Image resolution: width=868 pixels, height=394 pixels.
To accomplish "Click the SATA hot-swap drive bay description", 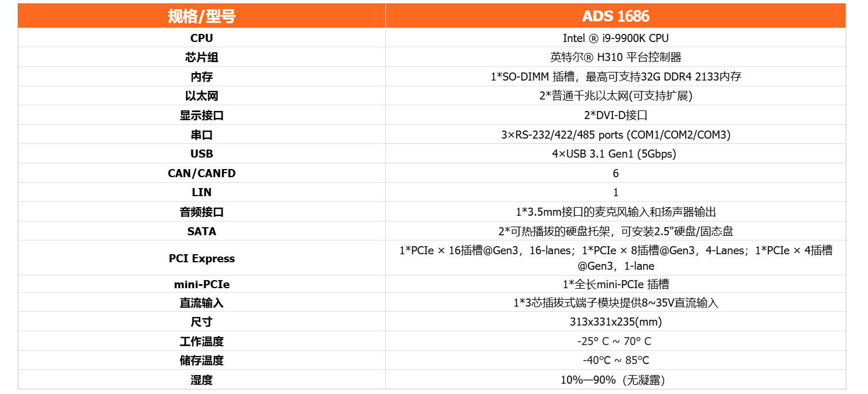I will click(x=615, y=231).
